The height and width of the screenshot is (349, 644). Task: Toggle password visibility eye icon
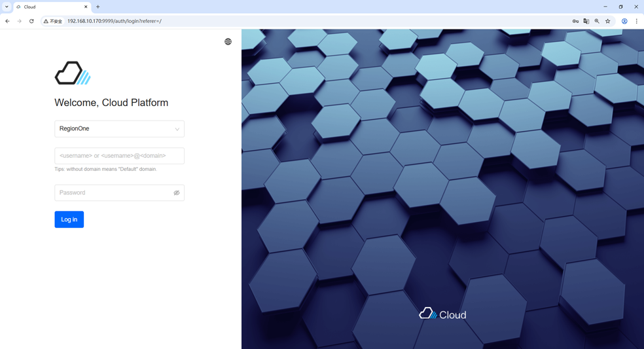click(176, 193)
